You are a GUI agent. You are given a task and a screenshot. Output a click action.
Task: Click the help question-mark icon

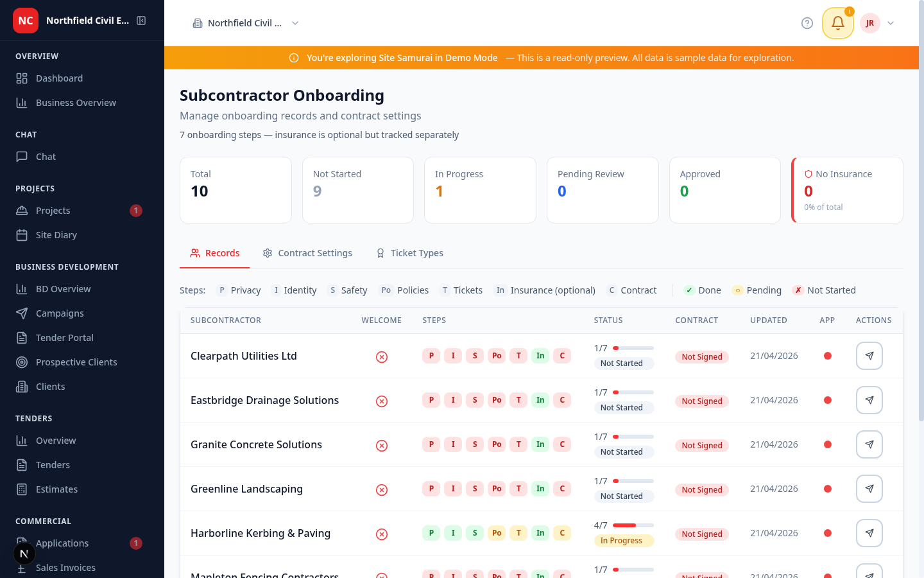click(x=807, y=23)
